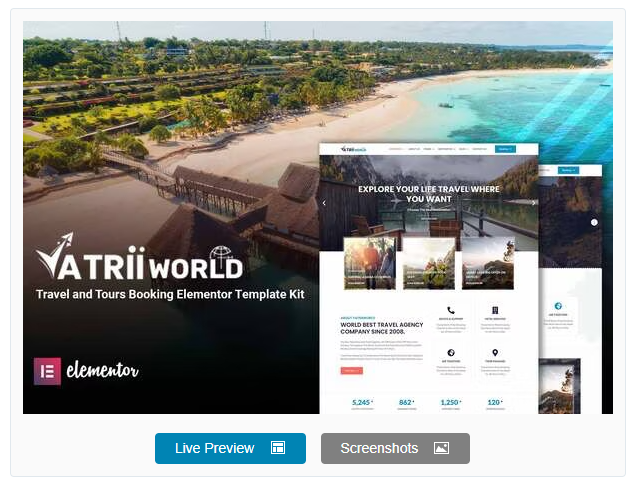637x499 pixels.
Task: Click the 'Travel and Tours Booking Elementor Template Kit' text
Action: [x=170, y=294]
